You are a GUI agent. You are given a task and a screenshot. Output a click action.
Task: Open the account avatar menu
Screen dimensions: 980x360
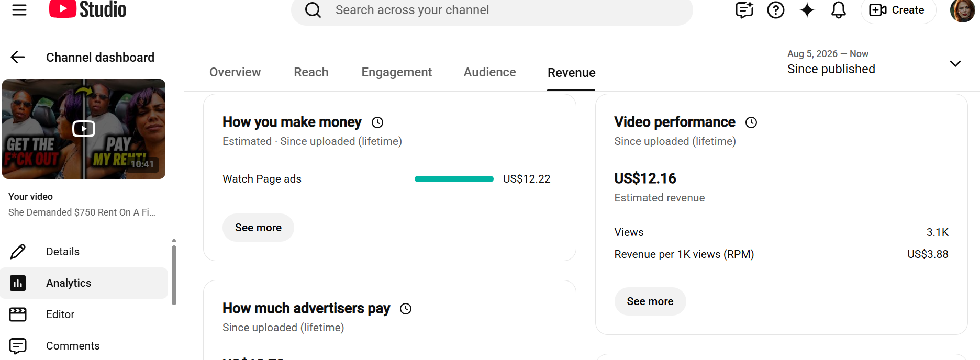click(x=962, y=10)
